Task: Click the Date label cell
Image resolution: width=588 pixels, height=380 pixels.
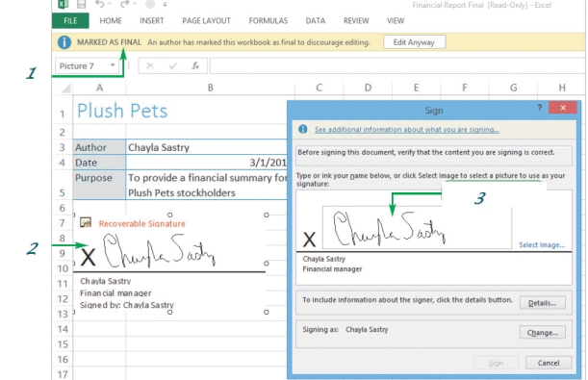Action: click(99, 163)
